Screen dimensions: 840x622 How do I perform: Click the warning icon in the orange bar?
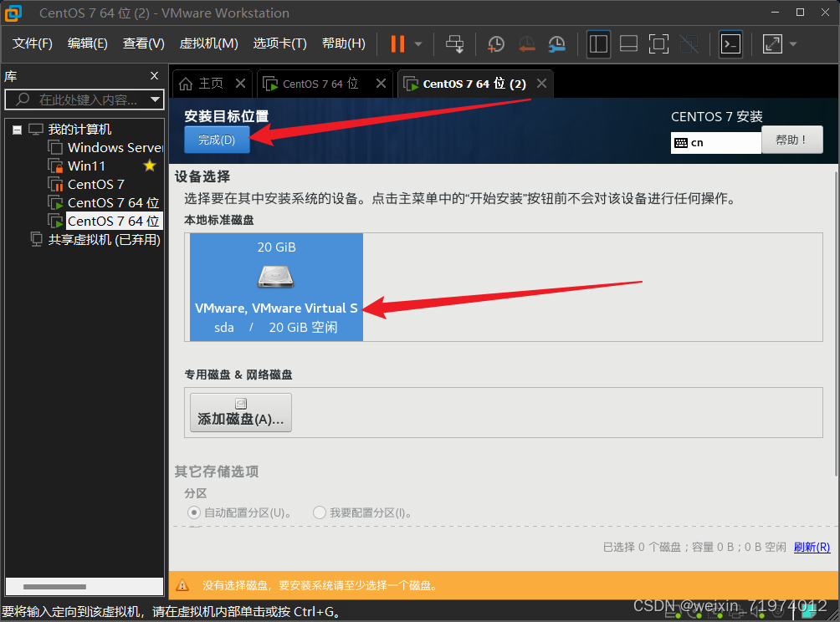(x=182, y=585)
